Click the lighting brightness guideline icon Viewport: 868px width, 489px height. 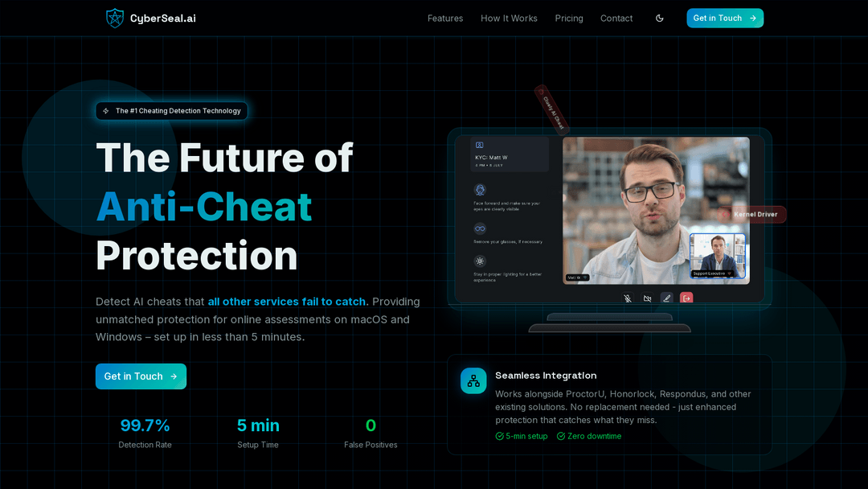tap(479, 261)
